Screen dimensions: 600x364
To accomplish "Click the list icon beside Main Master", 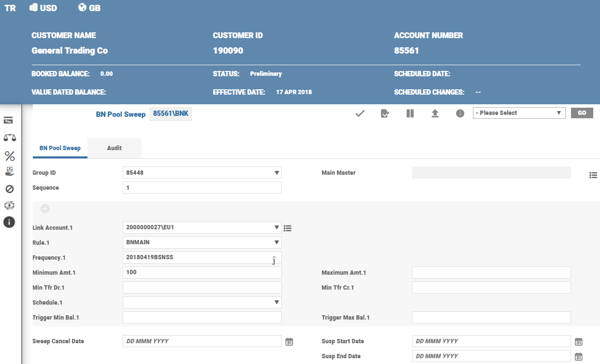I will coord(593,175).
